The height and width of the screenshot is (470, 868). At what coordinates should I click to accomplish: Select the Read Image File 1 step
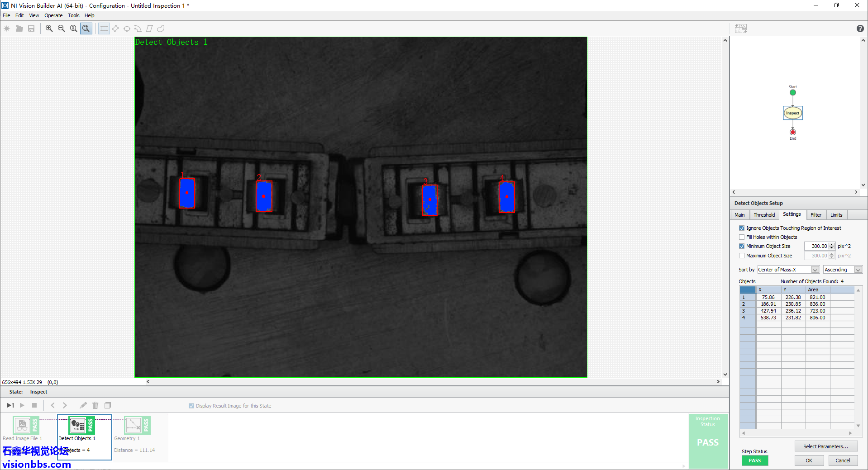[x=22, y=425]
